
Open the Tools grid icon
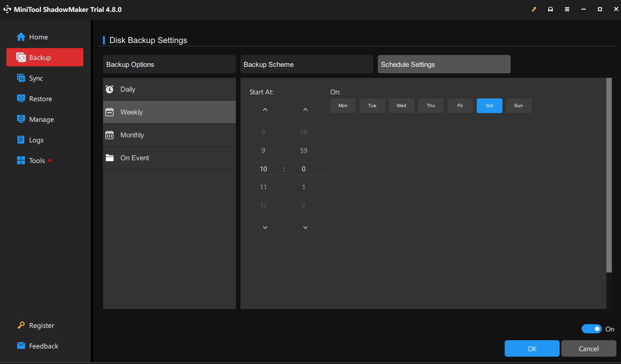pos(21,161)
